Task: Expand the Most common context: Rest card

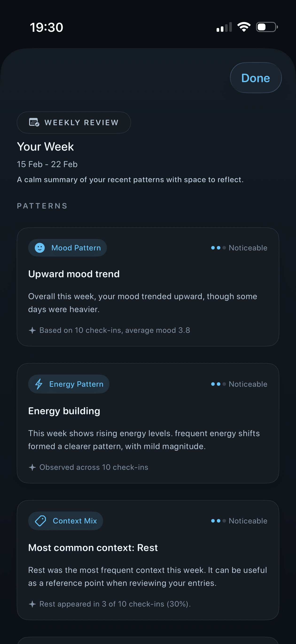Action: 148,560
